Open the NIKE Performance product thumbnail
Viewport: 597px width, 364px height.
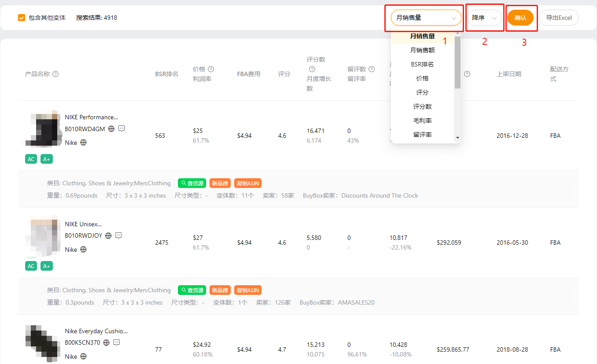(x=43, y=128)
